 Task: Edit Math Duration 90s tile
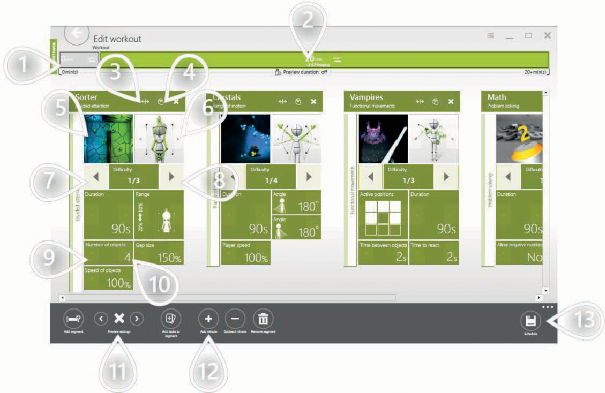pos(519,214)
